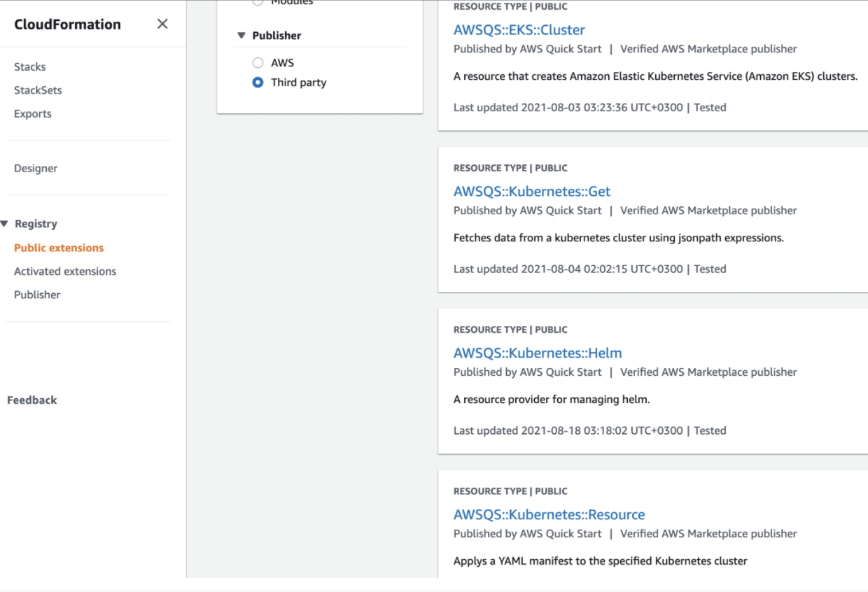View the Exports list
Viewport: 868px width, 592px height.
click(32, 113)
